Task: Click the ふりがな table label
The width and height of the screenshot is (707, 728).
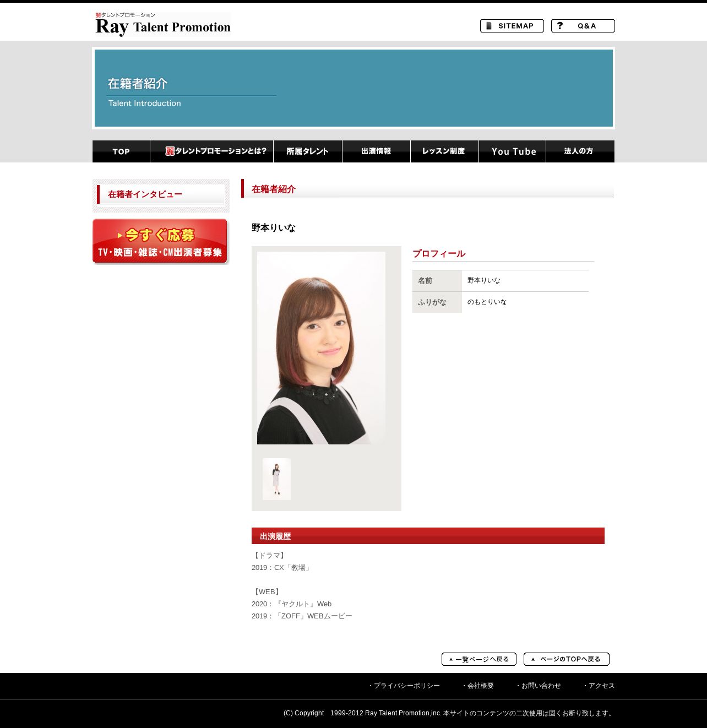Action: click(x=432, y=302)
